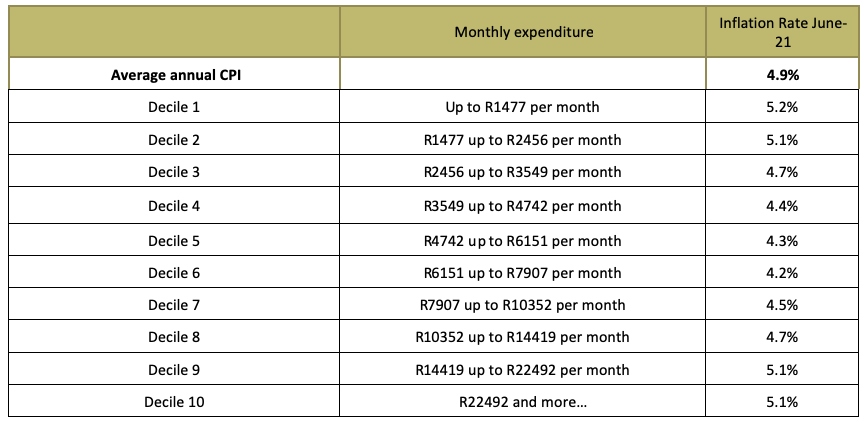Select the Up to R1477 per month cell

point(523,107)
